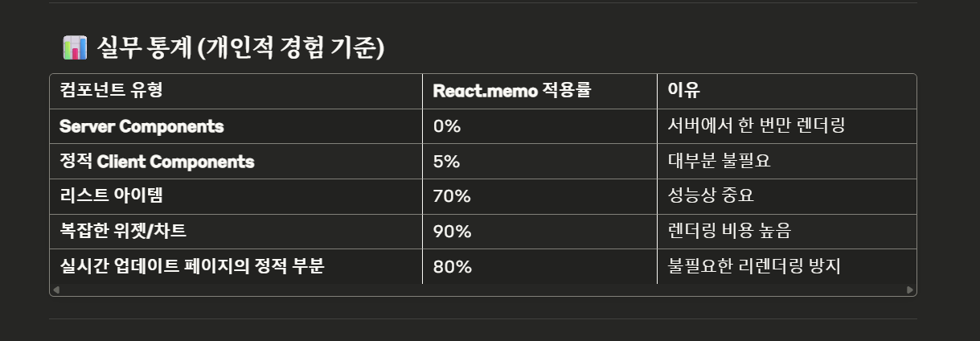Click the 'React.memo 적용률' column header
Viewport: 980px width, 341px height.
(540, 91)
